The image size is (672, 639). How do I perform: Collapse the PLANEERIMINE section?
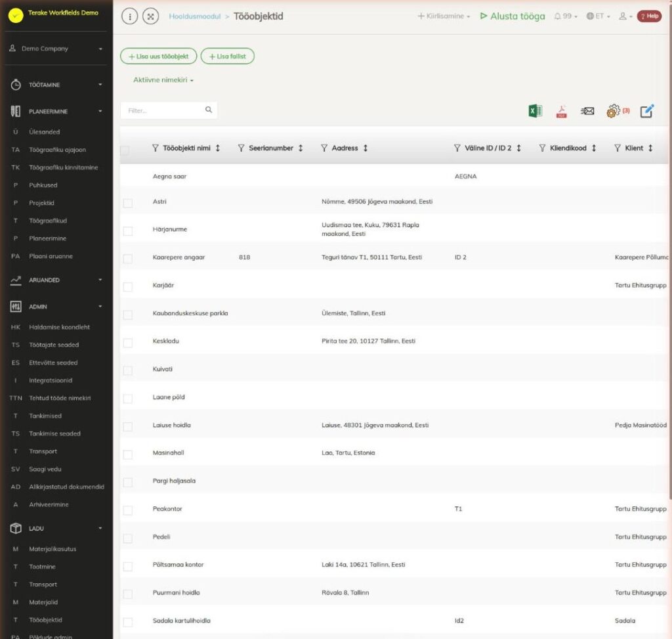[x=56, y=112]
